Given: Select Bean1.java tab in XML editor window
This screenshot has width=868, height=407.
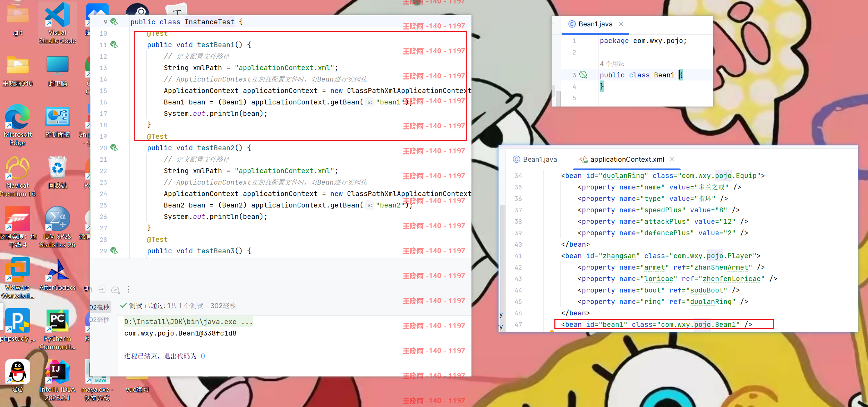Looking at the screenshot, I should point(535,159).
